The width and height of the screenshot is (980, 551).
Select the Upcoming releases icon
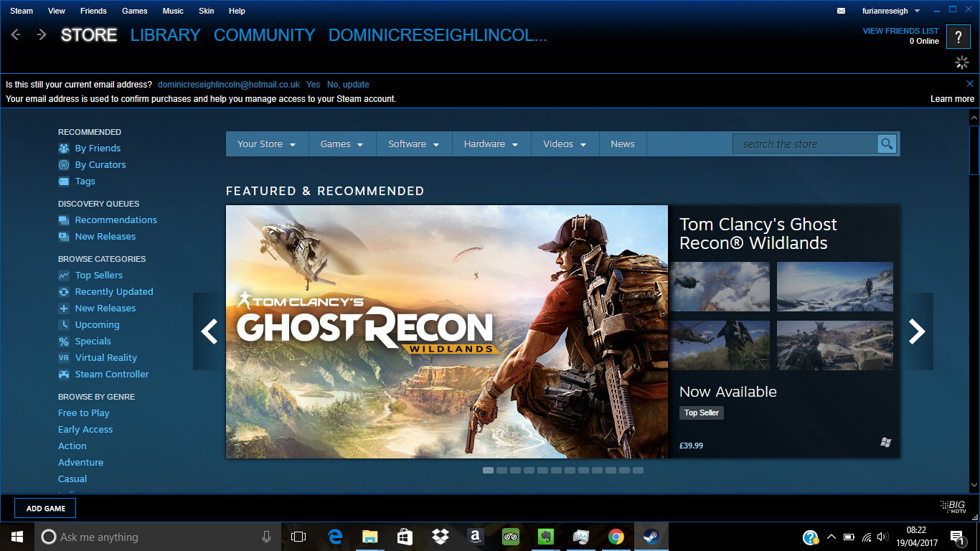(63, 324)
